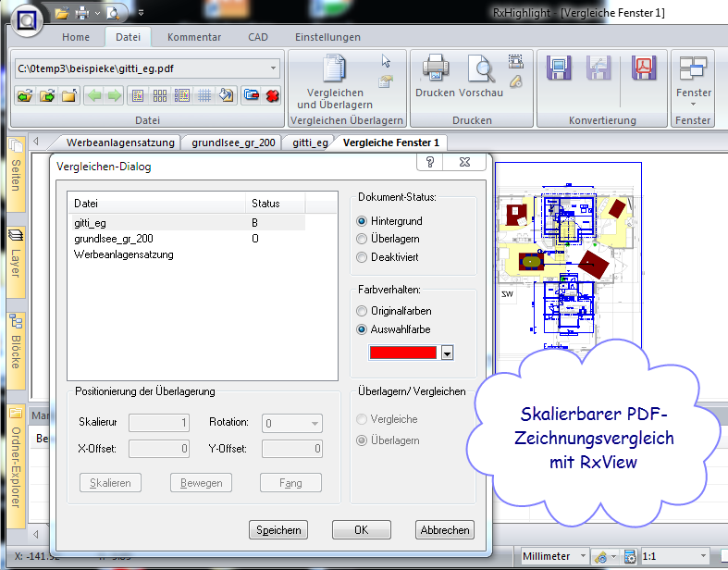This screenshot has width=728, height=570.
Task: Select the Überlagern radio under Überlagern/Vergleichen
Action: [x=361, y=440]
